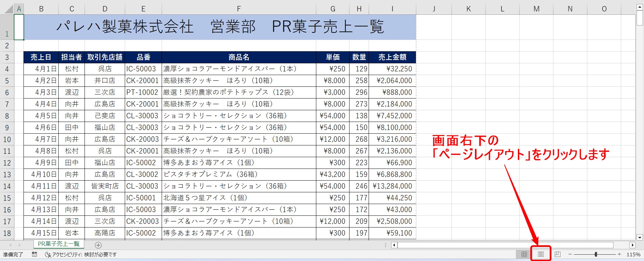Select the cell ピスタチオプレミアム（36箱）
Screen dimensions: 644x261
pos(239,175)
